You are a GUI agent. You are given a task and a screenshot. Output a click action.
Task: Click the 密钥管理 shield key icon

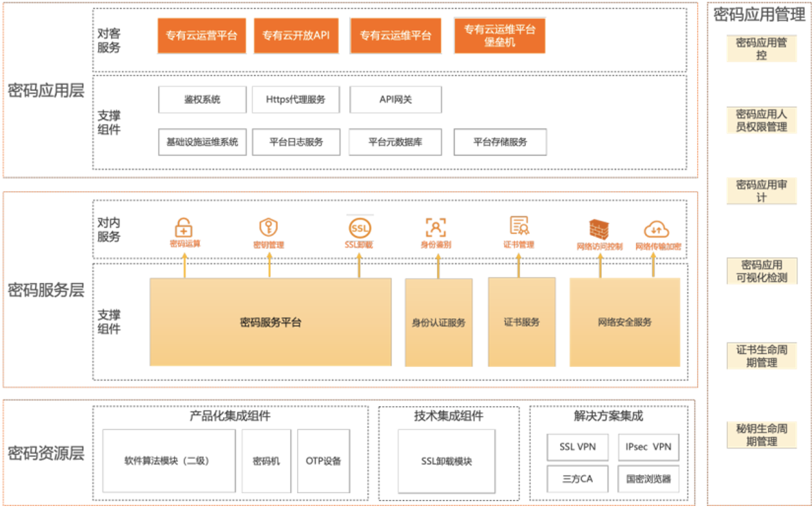coord(268,227)
